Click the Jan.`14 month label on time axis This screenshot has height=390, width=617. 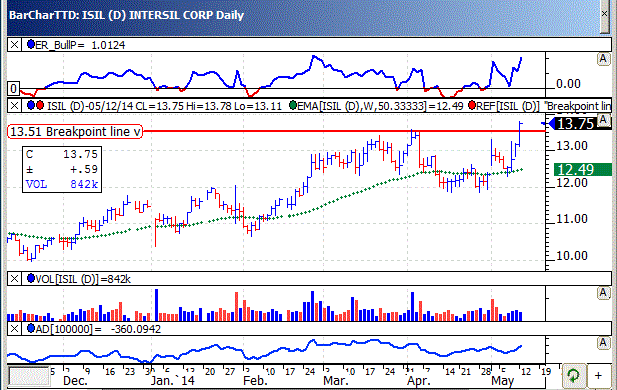point(172,381)
